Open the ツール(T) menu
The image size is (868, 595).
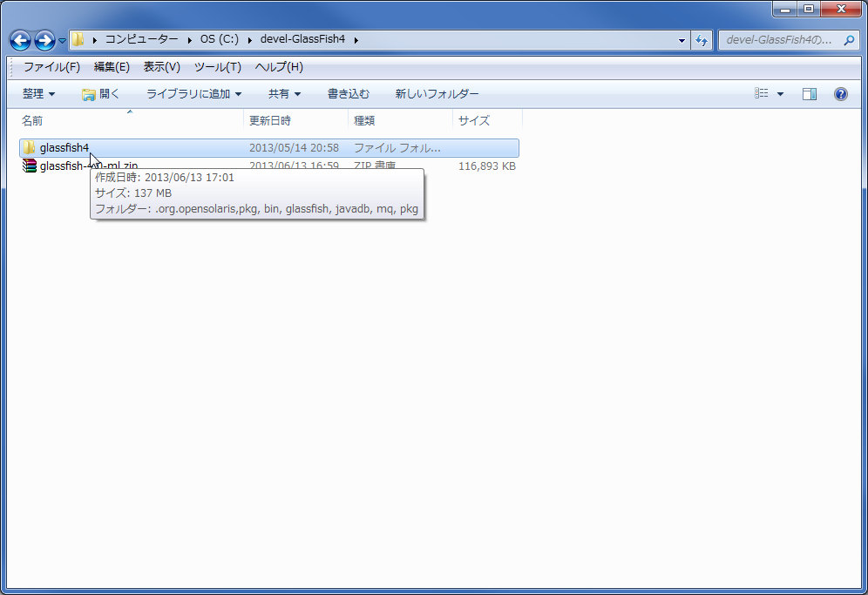click(x=216, y=66)
